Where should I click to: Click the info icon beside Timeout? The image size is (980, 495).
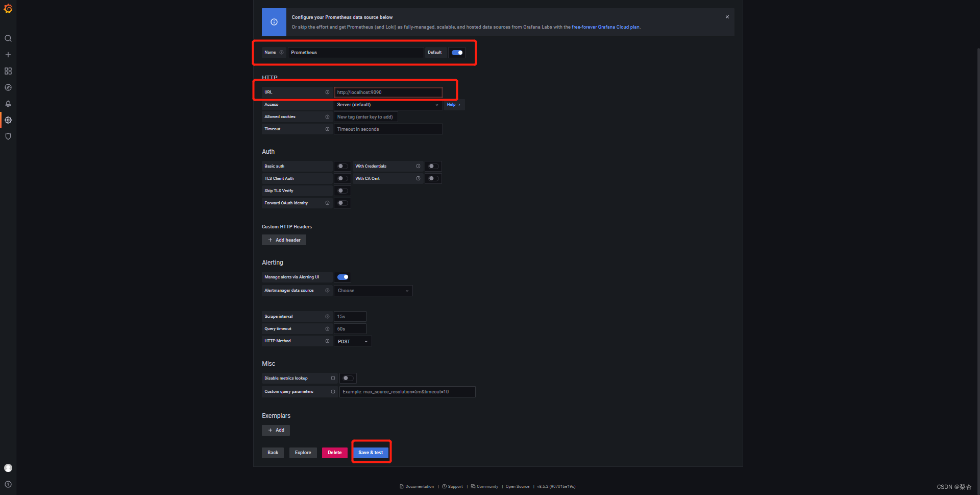327,129
